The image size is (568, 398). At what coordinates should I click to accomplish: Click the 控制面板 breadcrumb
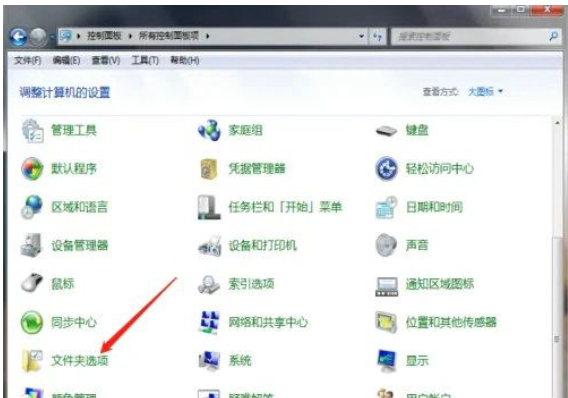tap(104, 36)
